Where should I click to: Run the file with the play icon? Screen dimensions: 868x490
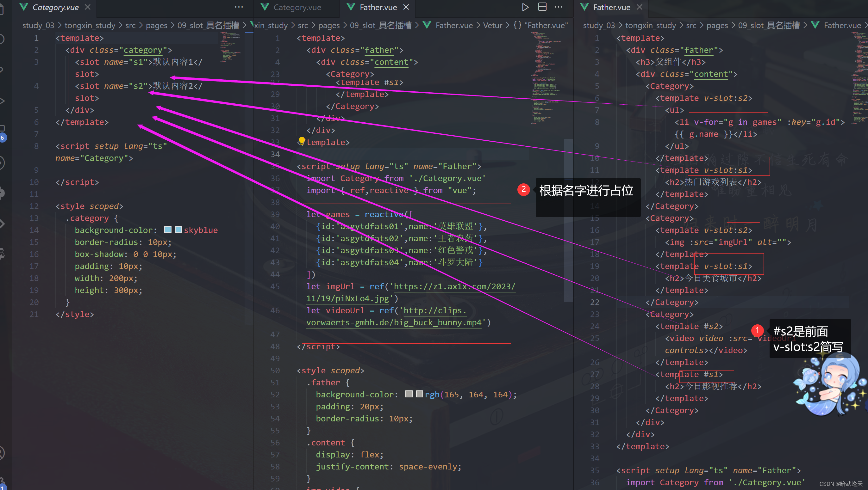(525, 7)
